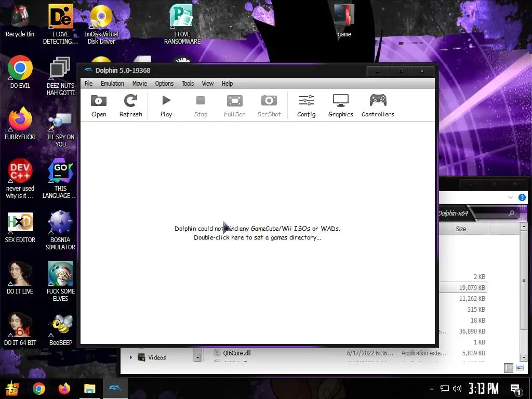532x399 pixels.
Task: Select the elf game desktop icon
Action: point(60,281)
